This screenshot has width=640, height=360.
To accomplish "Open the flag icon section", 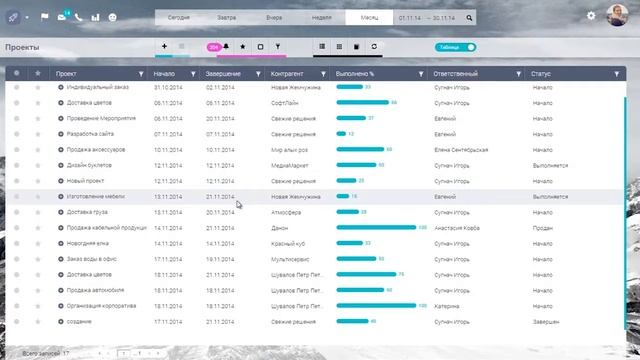I will pyautogui.click(x=44, y=17).
